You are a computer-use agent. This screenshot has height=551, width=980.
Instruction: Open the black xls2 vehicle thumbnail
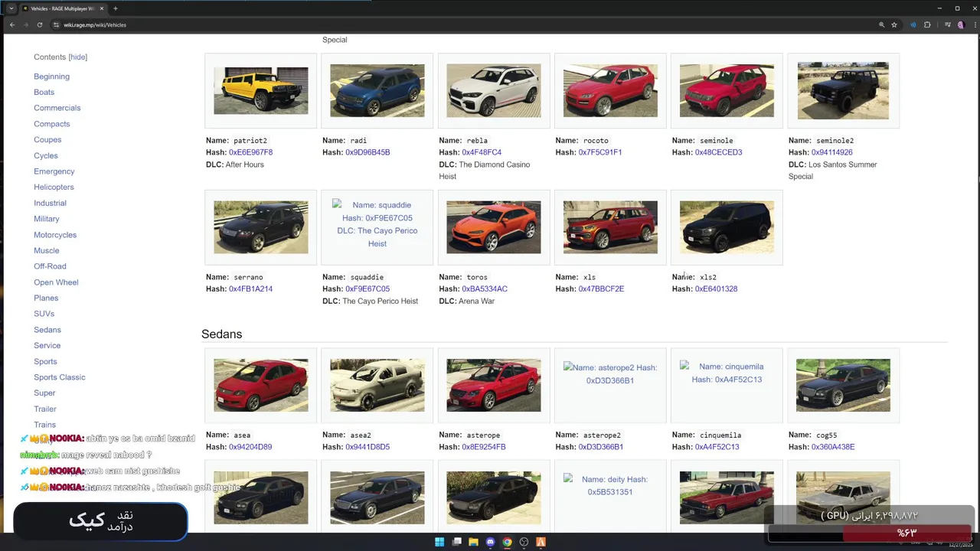[x=727, y=227]
